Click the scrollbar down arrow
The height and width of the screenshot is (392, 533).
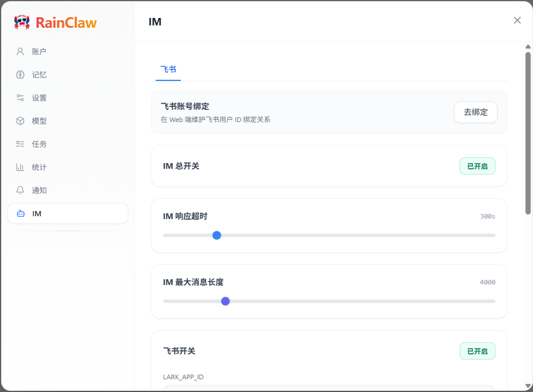pos(528,386)
